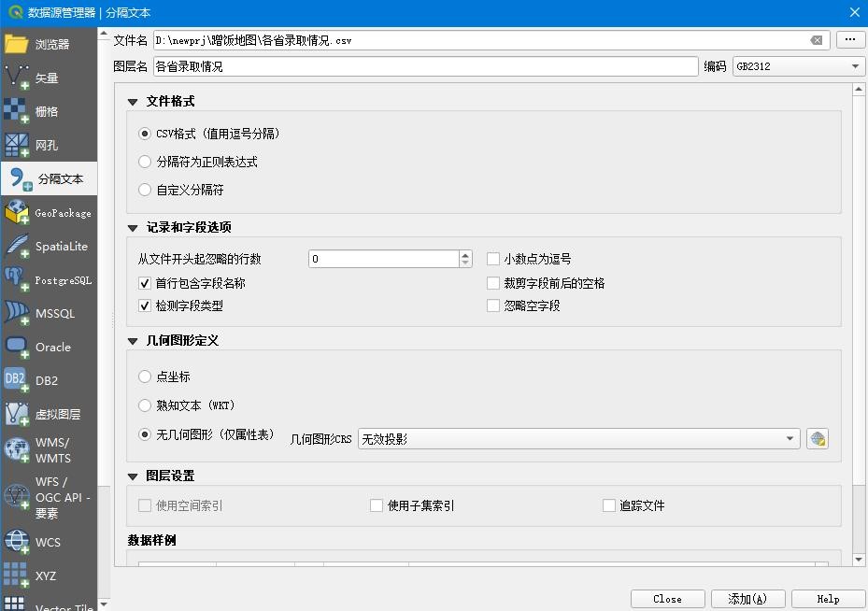Viewport: 868px width, 611px height.
Task: Enable 小数点为逗号 checkbox
Action: pos(493,259)
